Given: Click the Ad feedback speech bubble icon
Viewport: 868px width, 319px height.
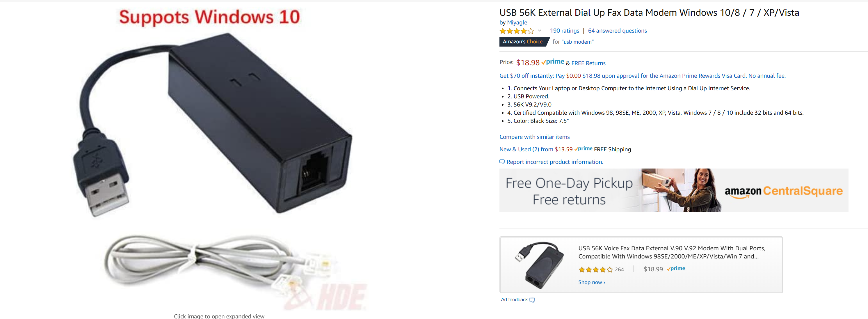Looking at the screenshot, I should coord(532,300).
